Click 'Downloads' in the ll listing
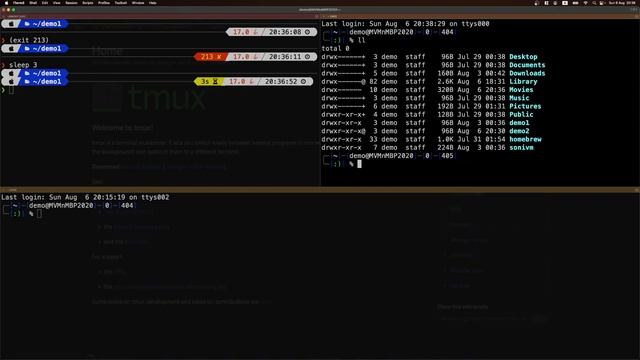This screenshot has height=360, width=640. tap(527, 73)
